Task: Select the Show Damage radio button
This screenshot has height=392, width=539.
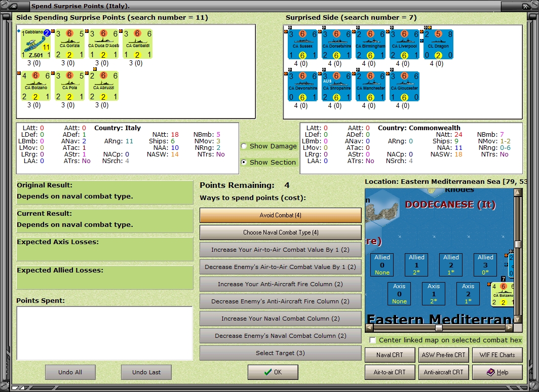Action: coord(244,146)
